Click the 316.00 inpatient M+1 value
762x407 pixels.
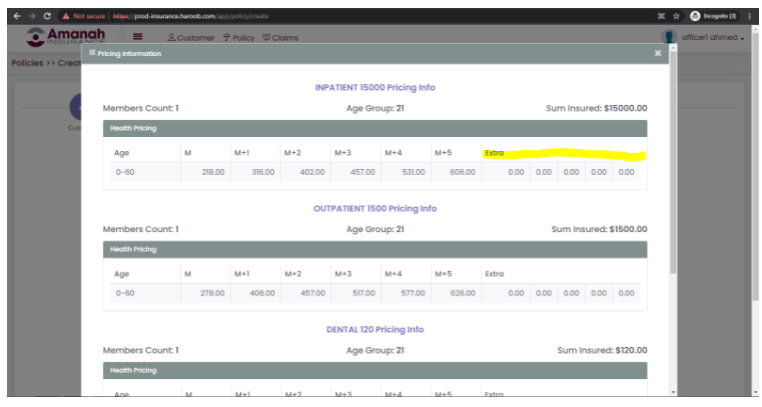pos(263,172)
